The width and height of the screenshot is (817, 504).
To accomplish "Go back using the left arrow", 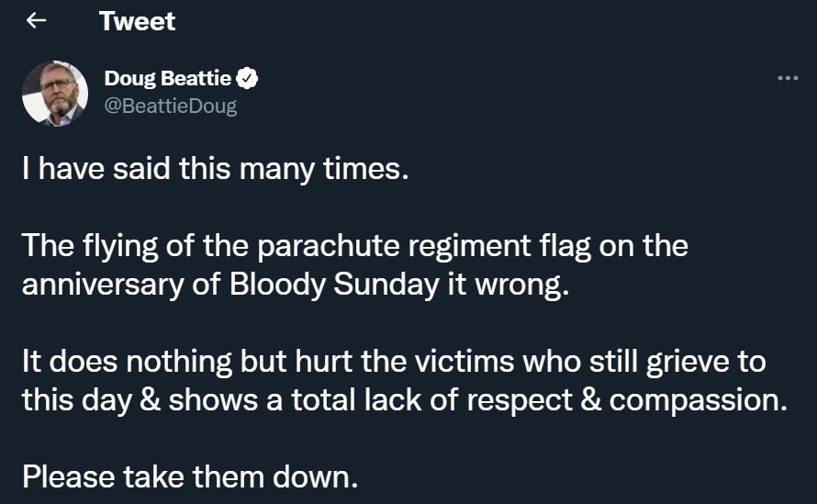I will coord(36,21).
